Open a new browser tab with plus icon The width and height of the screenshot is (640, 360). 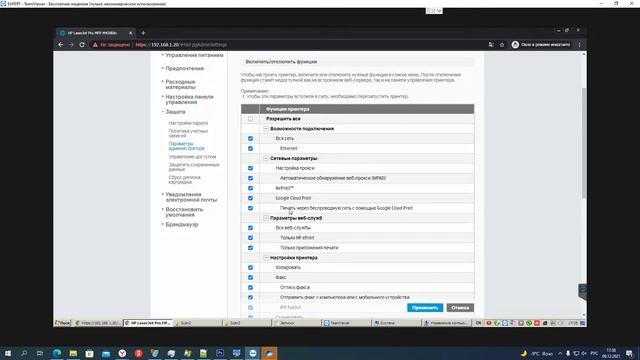pos(143,33)
